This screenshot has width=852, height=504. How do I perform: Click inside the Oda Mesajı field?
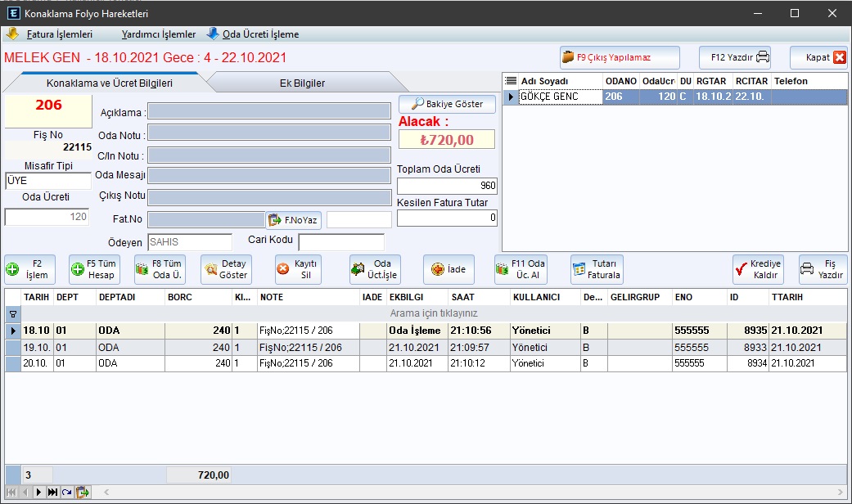tap(269, 175)
